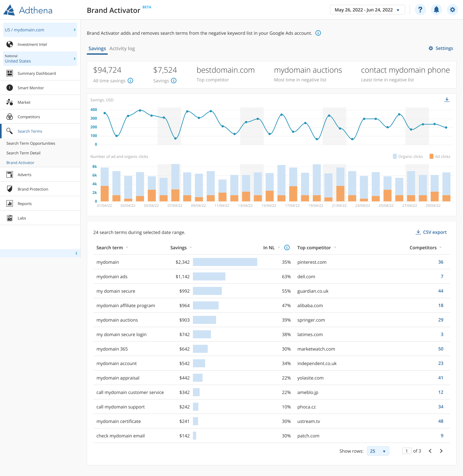Open the date range dropdown
This screenshot has height=476, width=463.
click(x=367, y=10)
